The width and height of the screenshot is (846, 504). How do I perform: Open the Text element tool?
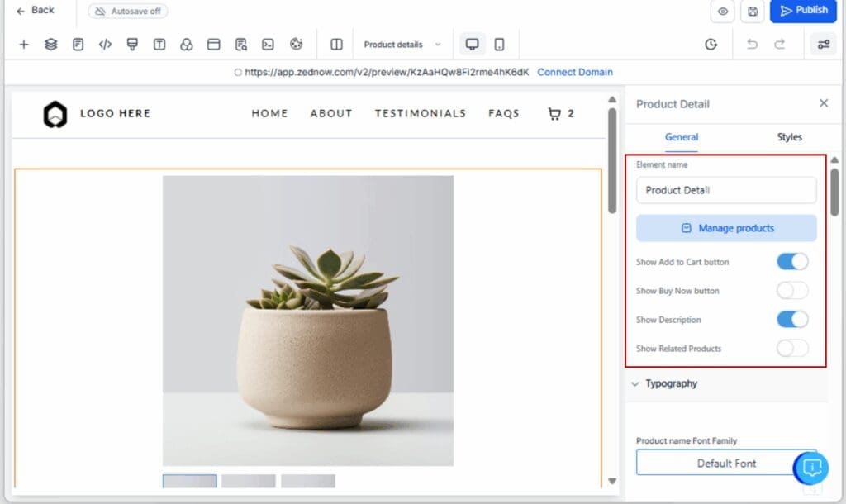click(158, 44)
